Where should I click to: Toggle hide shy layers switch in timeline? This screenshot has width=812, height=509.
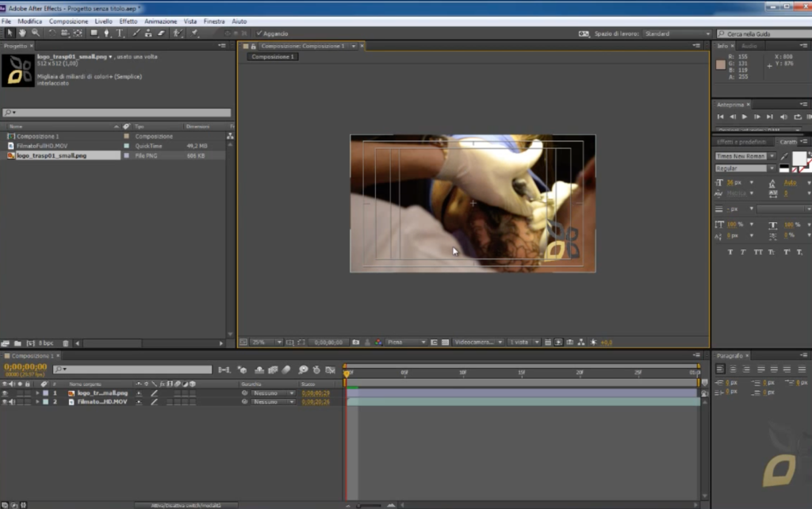tap(259, 369)
